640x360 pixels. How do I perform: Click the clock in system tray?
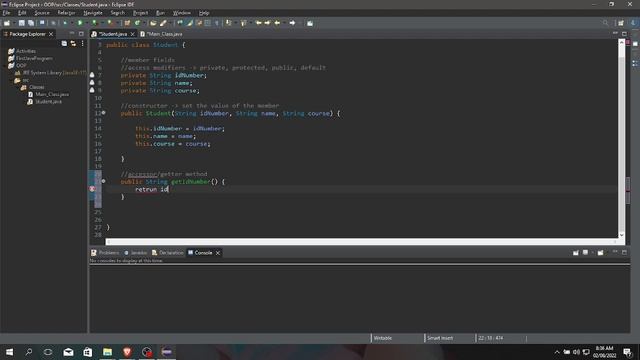tap(604, 352)
